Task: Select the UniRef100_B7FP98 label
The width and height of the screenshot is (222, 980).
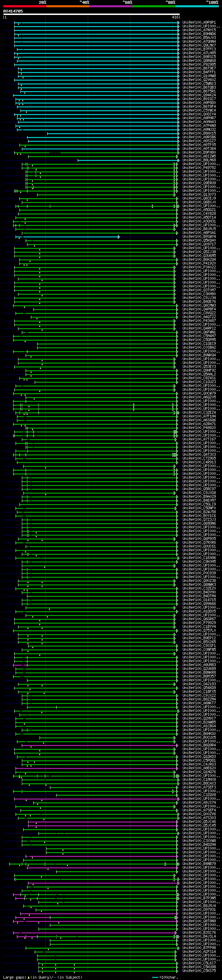Action: coord(199,948)
